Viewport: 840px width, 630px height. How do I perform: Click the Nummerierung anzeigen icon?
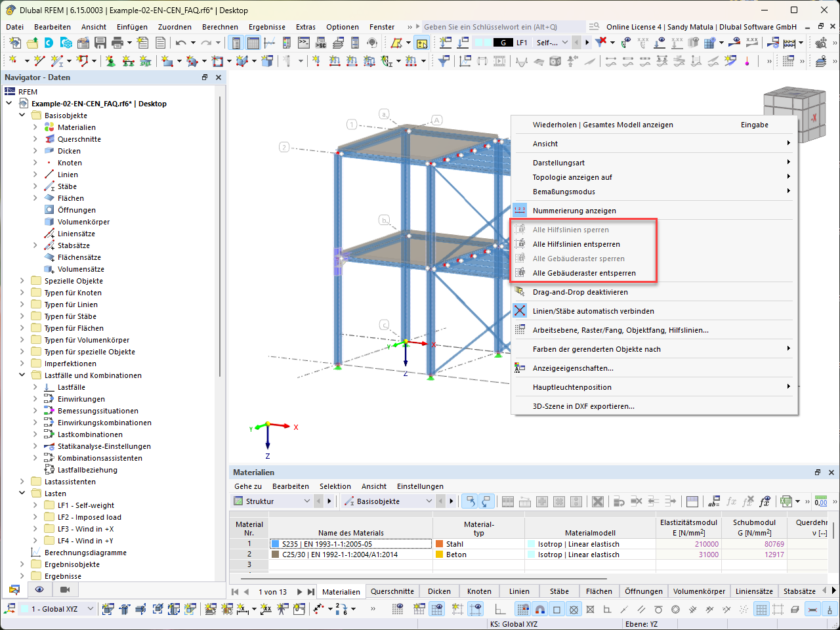(x=520, y=211)
